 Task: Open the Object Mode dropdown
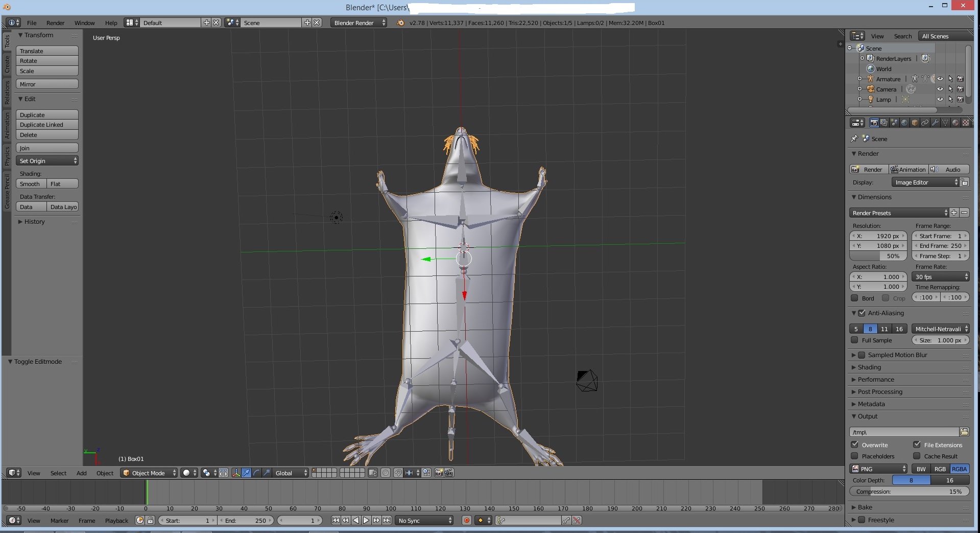click(x=149, y=473)
